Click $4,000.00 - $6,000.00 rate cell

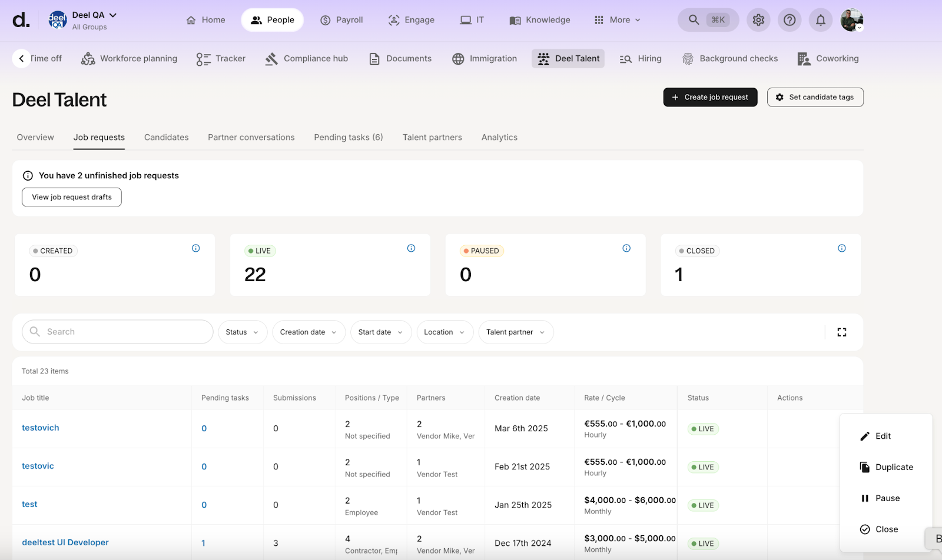coord(629,500)
